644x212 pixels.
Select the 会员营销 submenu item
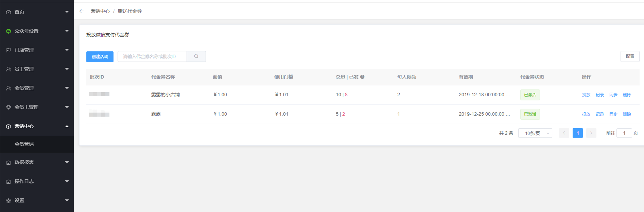coord(37,144)
